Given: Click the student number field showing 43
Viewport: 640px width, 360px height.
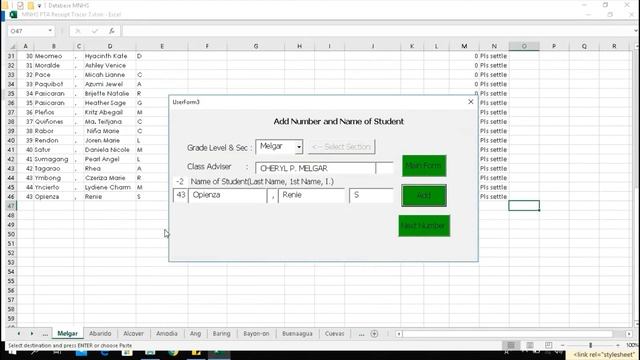Looking at the screenshot, I should (x=181, y=196).
